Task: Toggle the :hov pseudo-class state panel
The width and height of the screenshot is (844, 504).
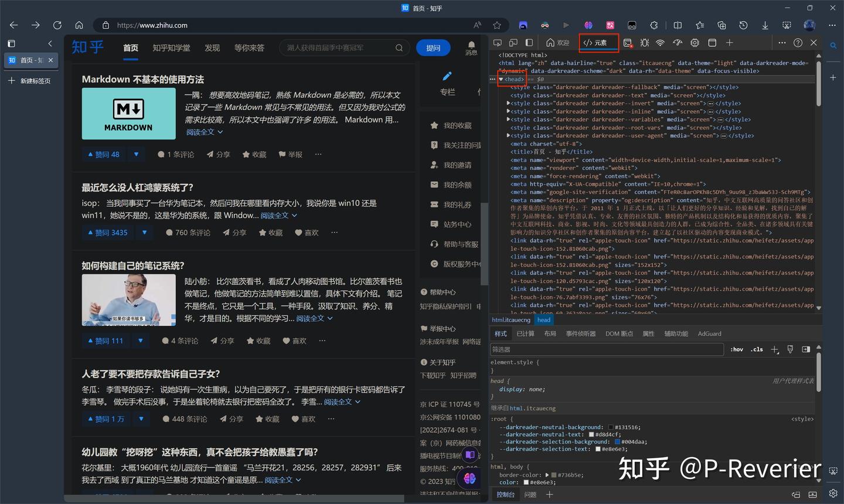Action: (736, 349)
